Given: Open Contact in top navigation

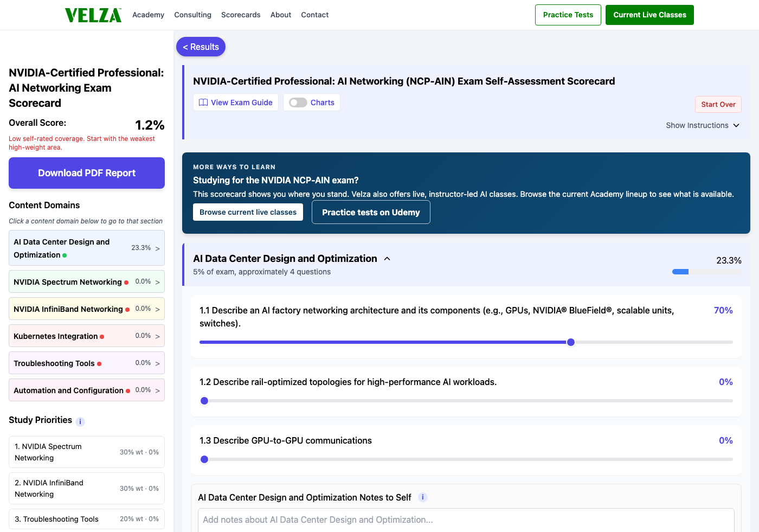Looking at the screenshot, I should pos(315,15).
